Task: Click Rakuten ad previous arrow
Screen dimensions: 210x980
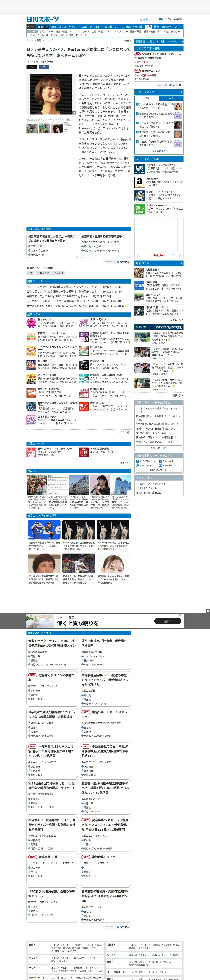Action: [138, 256]
